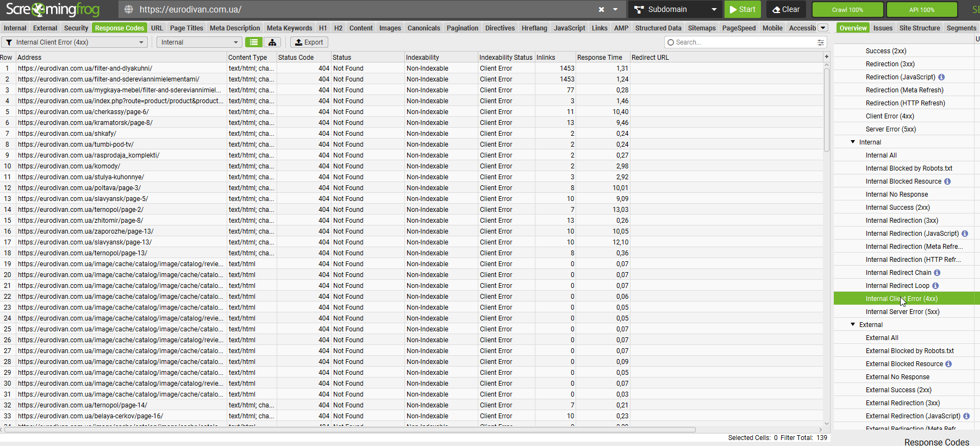
Task: Click the funnel icon in the filter box
Action: pyautogui.click(x=9, y=42)
